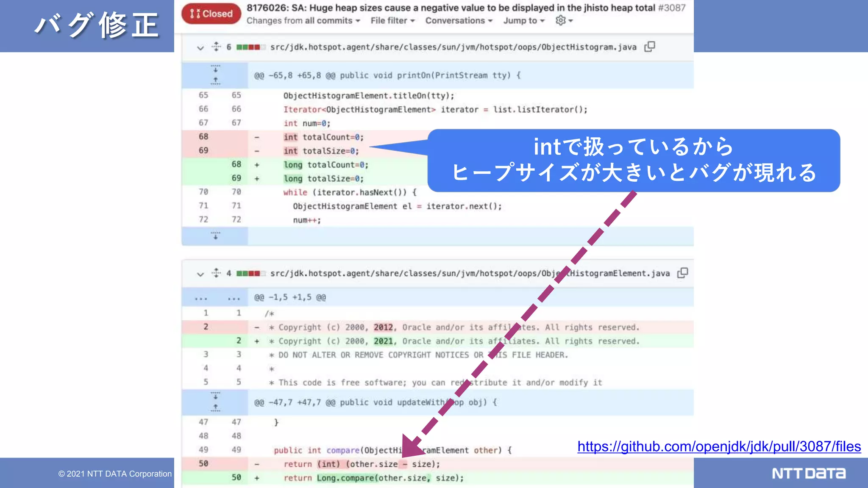Expand hunk lines above printOn in ObjectHistogram.java
Image resolution: width=868 pixels, height=488 pixels.
[x=215, y=75]
